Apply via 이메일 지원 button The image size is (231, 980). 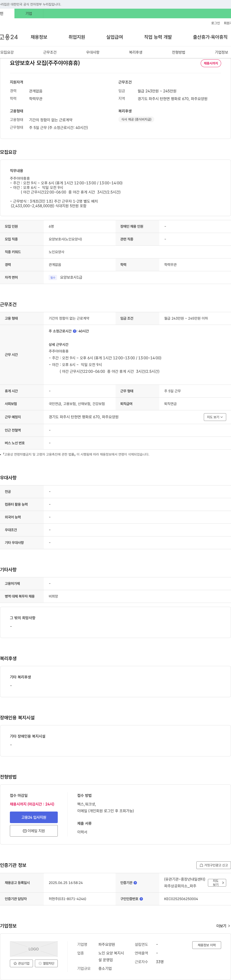(34, 831)
